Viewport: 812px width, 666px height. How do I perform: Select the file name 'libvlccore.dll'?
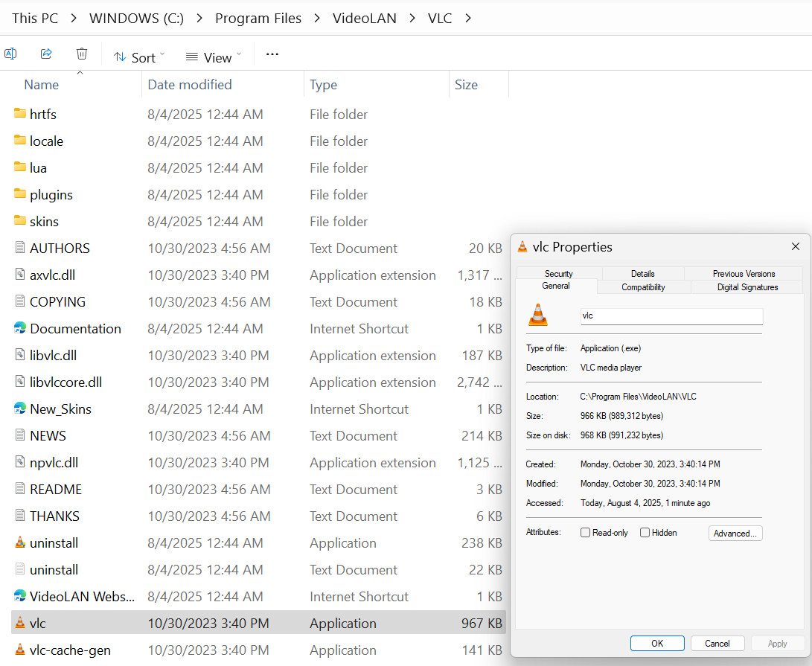tap(65, 382)
